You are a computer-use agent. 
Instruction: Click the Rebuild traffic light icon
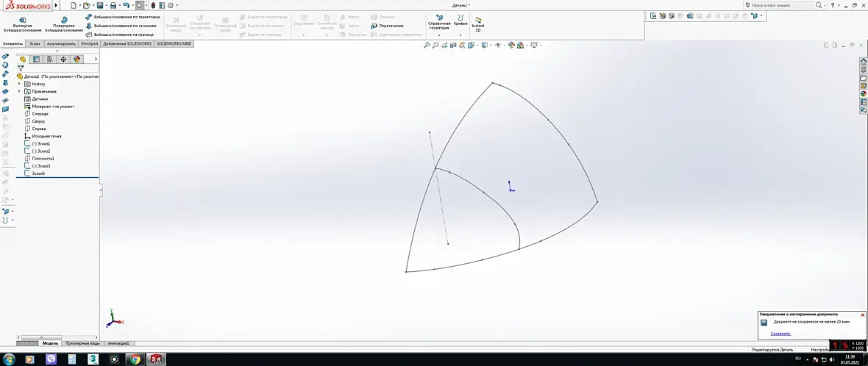[x=153, y=6]
